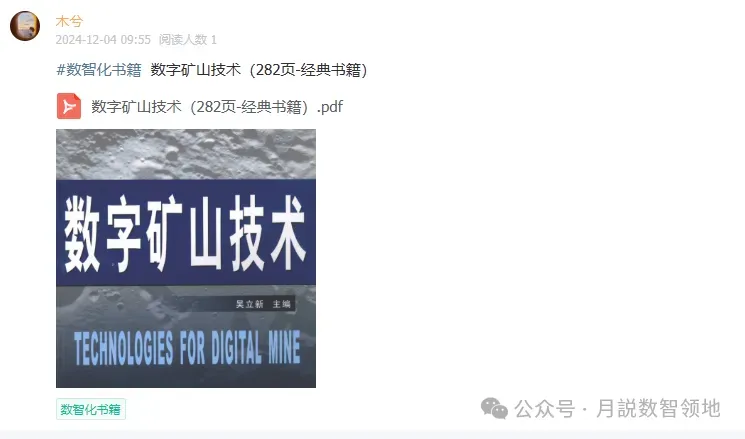
Task: Click the large white 数字矿山技术 cover title
Action: click(184, 233)
